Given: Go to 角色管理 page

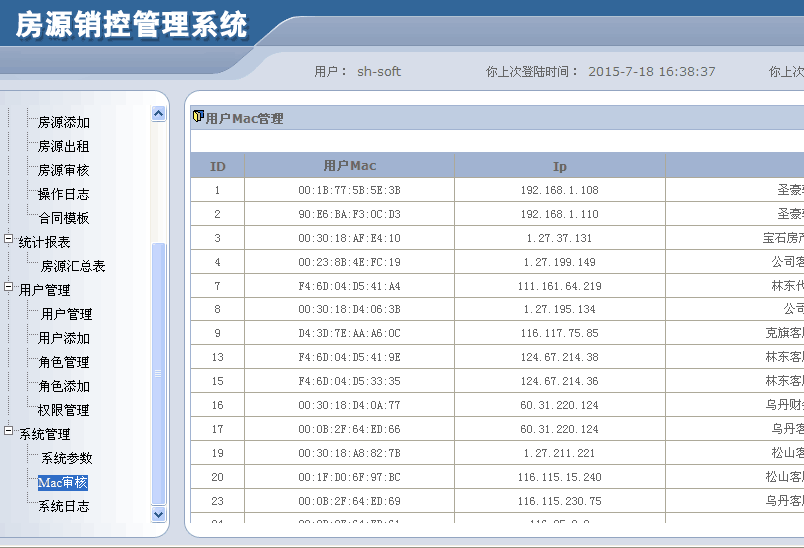Looking at the screenshot, I should 64,362.
